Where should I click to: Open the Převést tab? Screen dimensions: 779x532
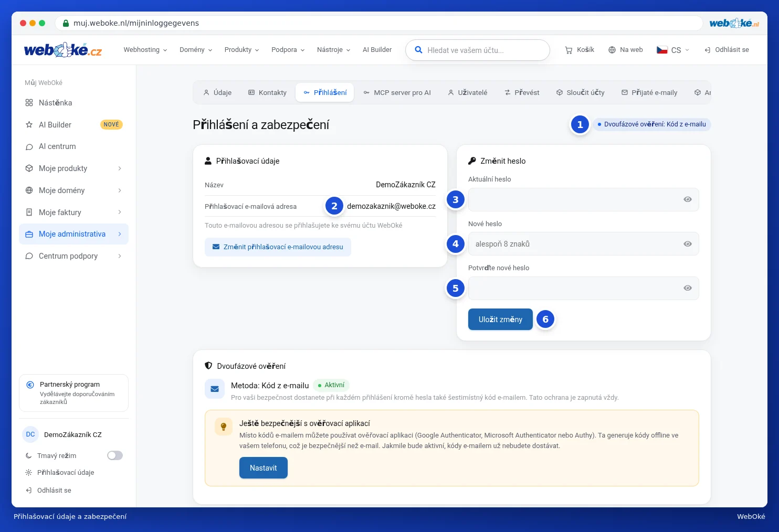[522, 92]
